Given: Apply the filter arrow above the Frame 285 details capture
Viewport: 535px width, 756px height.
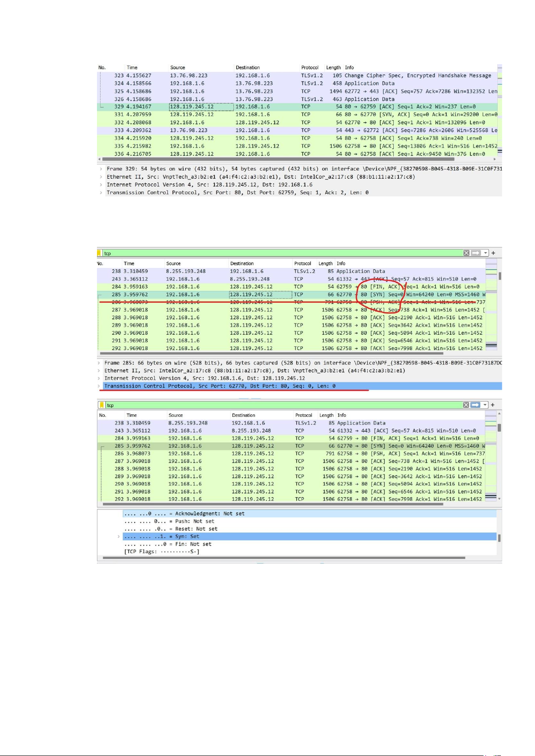Looking at the screenshot, I should (476, 253).
